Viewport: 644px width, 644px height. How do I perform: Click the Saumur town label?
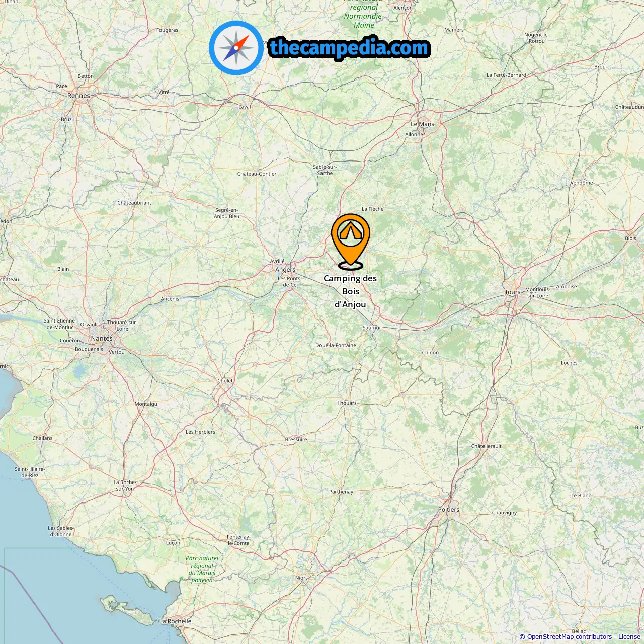pyautogui.click(x=372, y=328)
